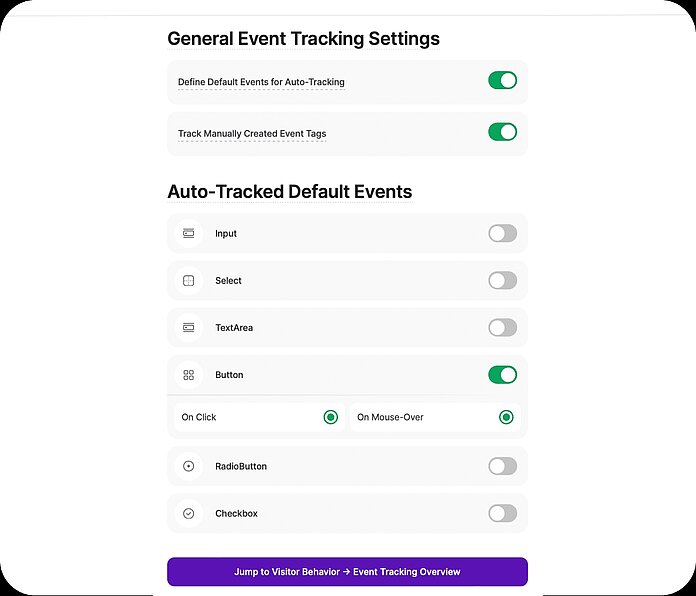This screenshot has width=696, height=596.
Task: Turn off Track Manually Created Event Tags
Action: [502, 132]
